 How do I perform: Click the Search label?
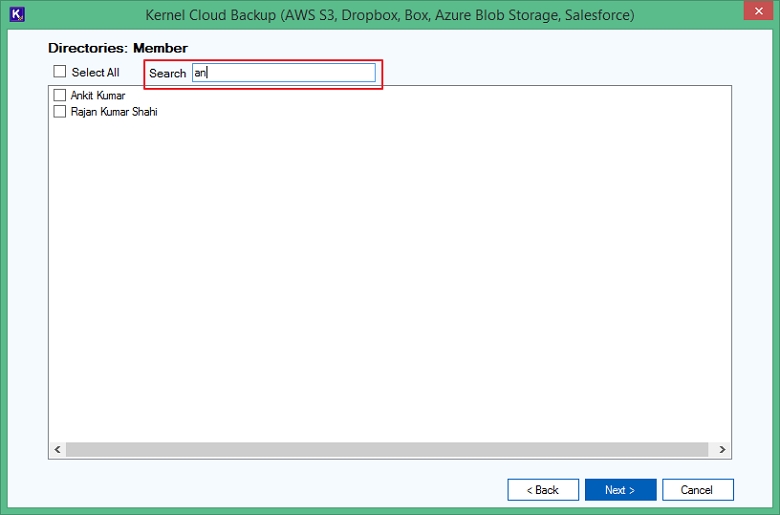(x=168, y=73)
